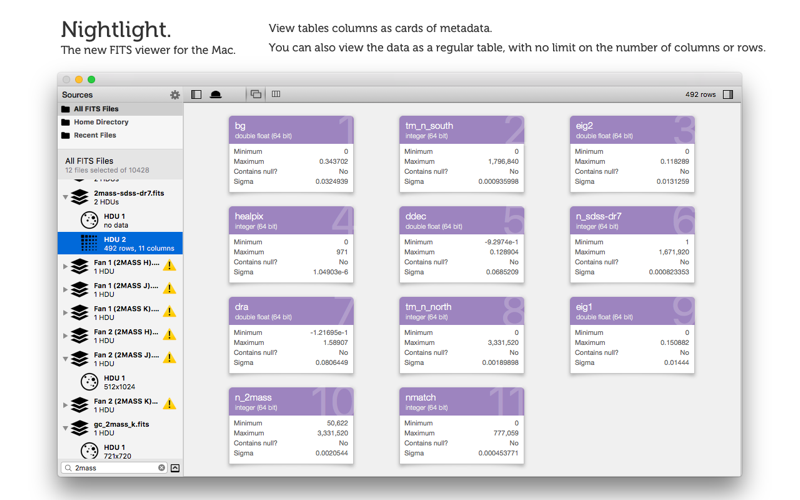Click the image icon of HDU 1 512x1024

tap(89, 382)
